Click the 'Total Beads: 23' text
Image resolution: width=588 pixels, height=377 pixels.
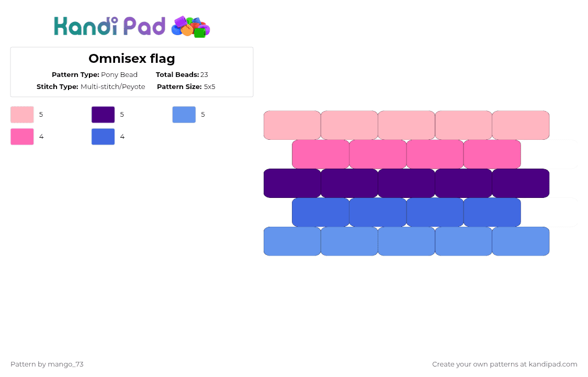182,75
